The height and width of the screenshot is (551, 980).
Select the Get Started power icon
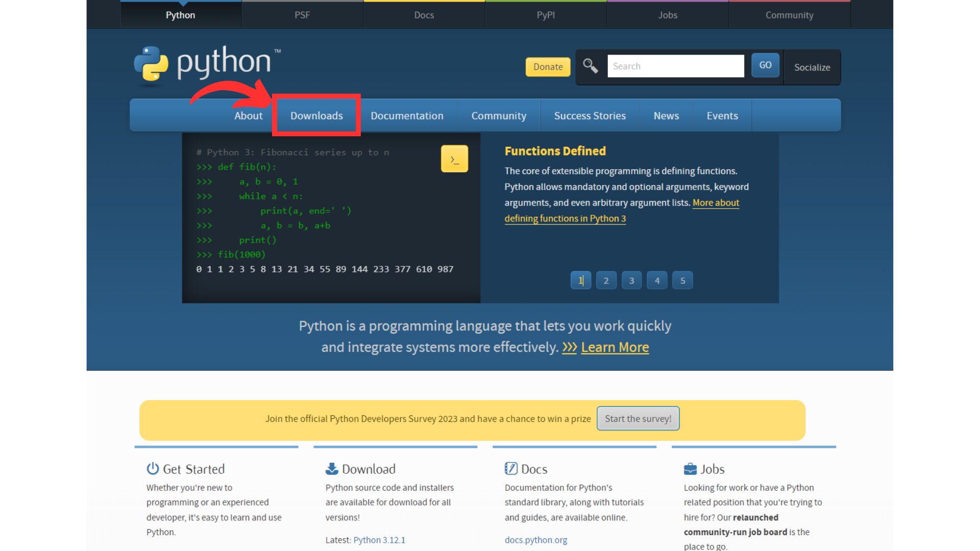point(152,468)
